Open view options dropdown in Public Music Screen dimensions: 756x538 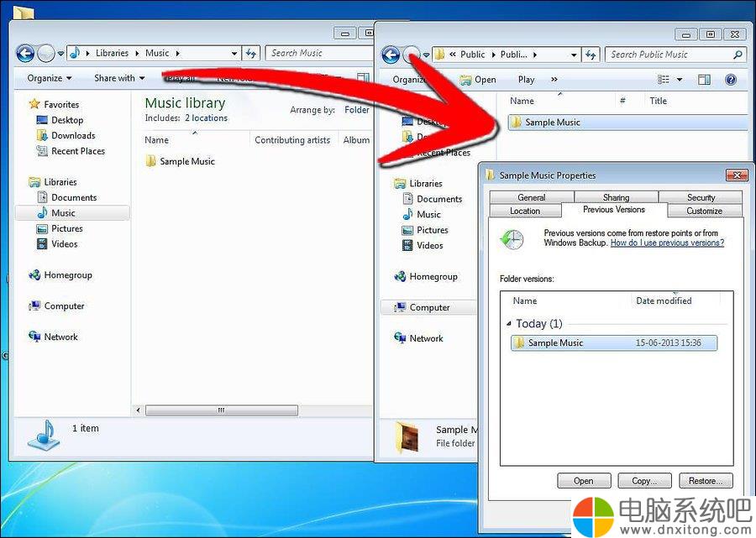tap(680, 80)
